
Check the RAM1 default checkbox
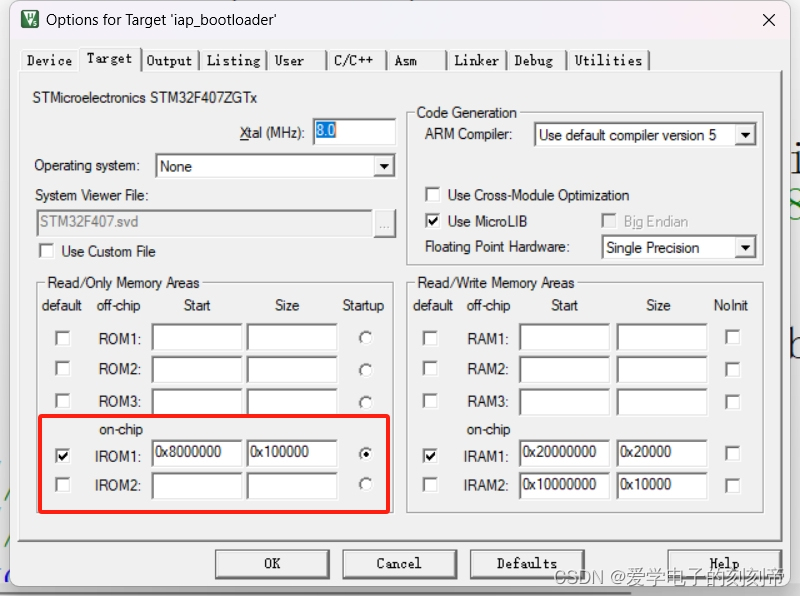[430, 338]
